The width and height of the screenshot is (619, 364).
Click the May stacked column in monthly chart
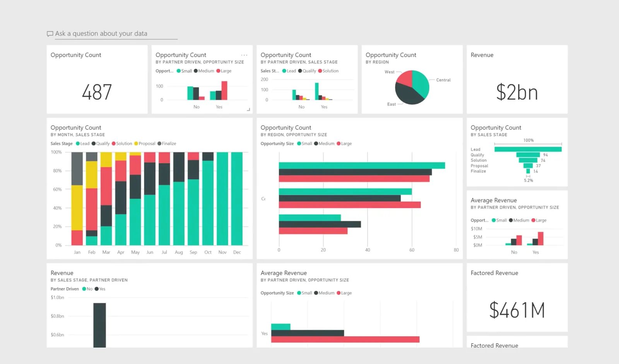click(x=135, y=198)
